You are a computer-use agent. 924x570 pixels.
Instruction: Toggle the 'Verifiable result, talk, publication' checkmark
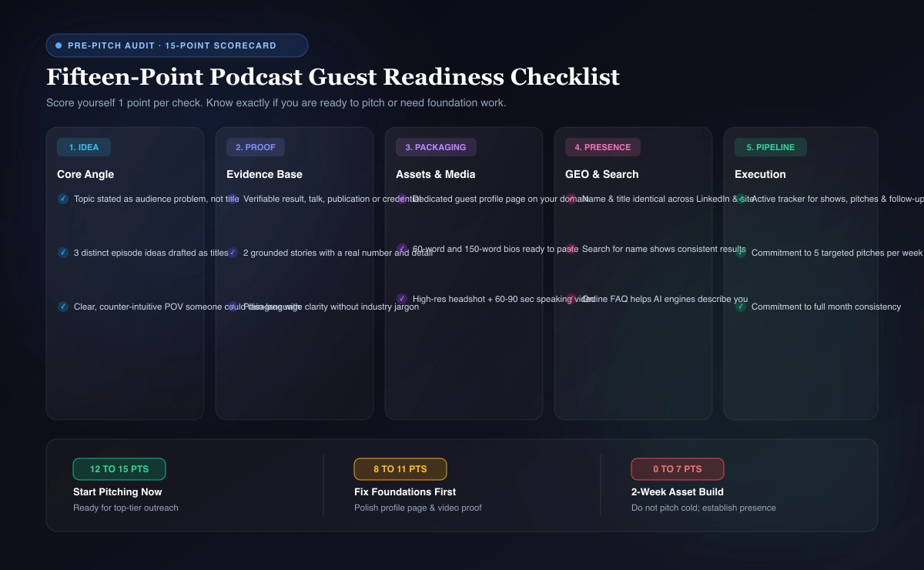tap(233, 199)
